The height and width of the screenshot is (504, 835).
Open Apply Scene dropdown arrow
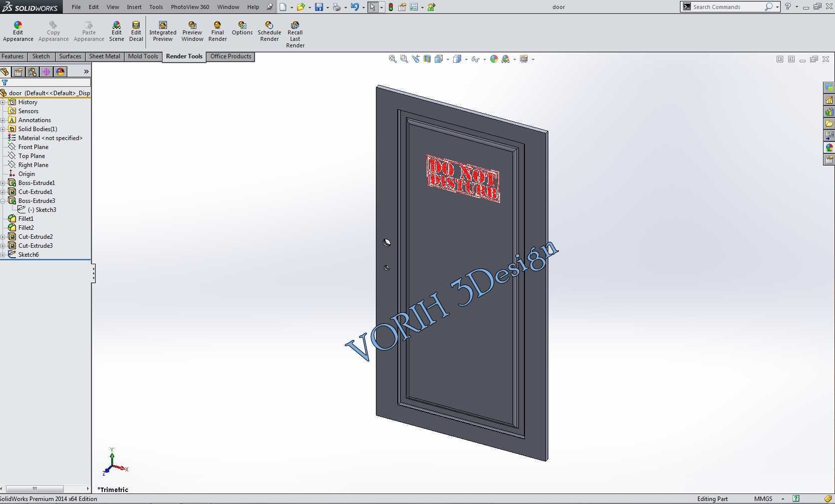pos(514,59)
